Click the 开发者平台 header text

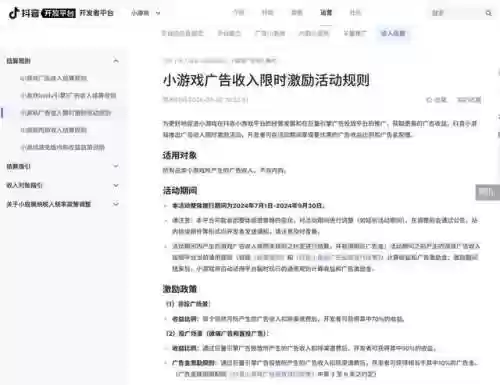(96, 13)
